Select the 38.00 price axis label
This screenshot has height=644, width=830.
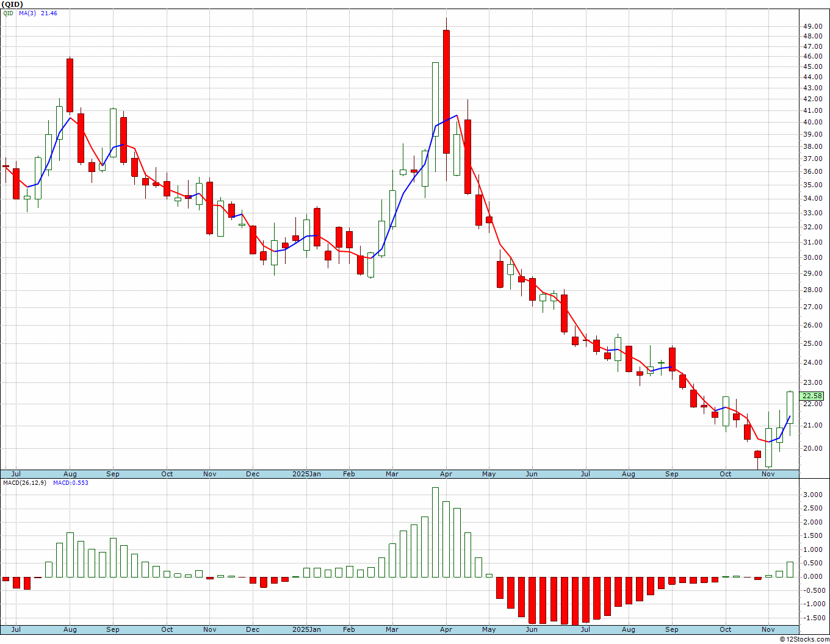click(812, 146)
